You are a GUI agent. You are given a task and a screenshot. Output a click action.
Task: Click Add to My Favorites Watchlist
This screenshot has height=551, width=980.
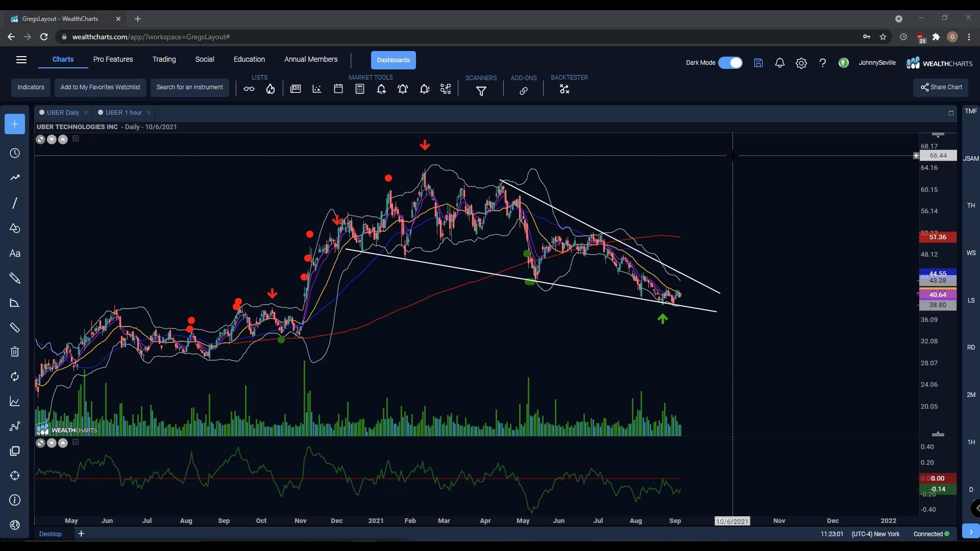[x=101, y=87]
